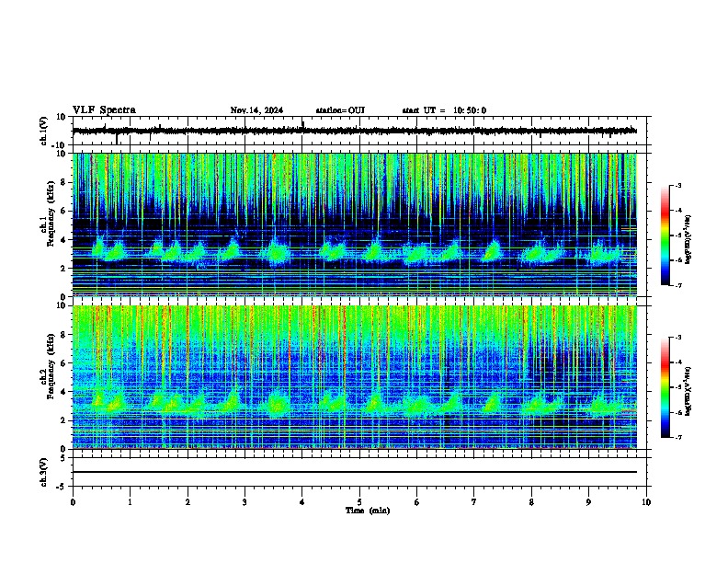
Task: Click the "8" kHz tick on the ch.1 frequency axis
Action: pos(63,182)
